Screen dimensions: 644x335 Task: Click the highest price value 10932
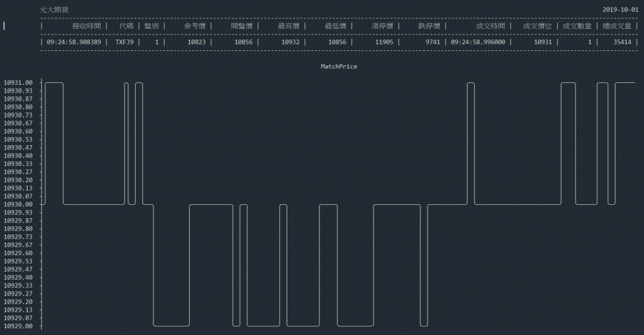(291, 42)
